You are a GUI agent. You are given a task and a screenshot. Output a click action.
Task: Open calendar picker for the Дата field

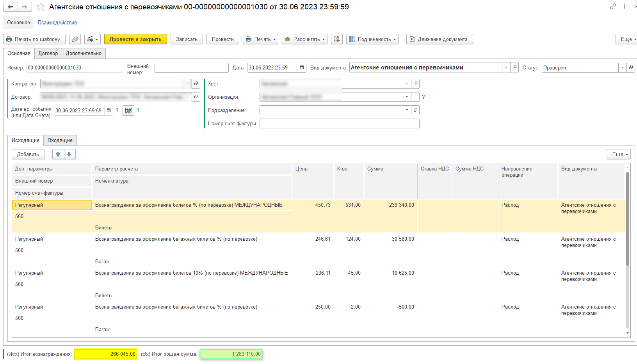click(302, 67)
